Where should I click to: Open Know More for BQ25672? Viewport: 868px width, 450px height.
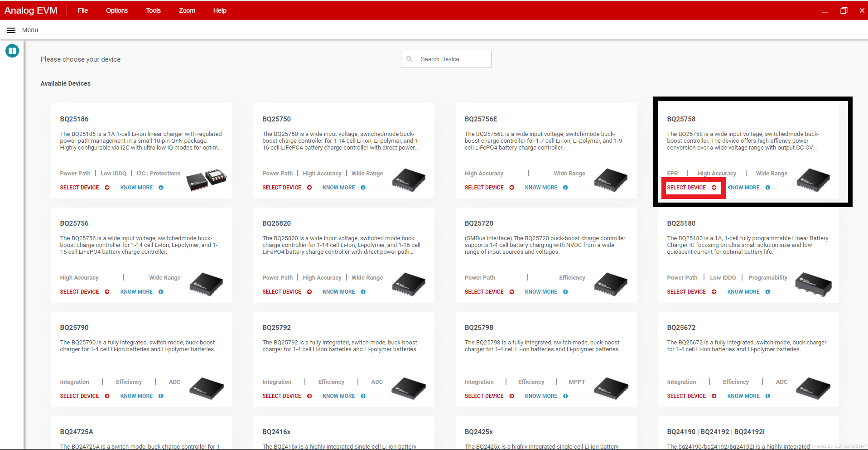(x=743, y=396)
